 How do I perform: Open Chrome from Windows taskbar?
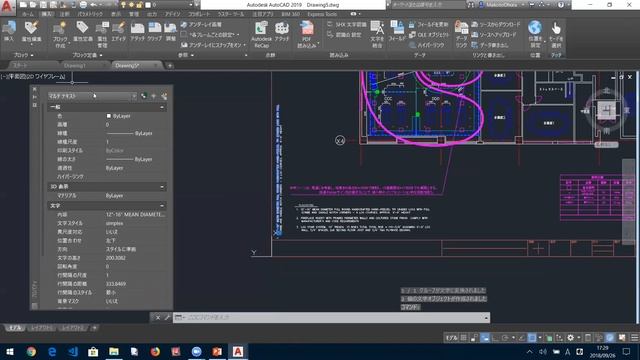(x=31, y=351)
